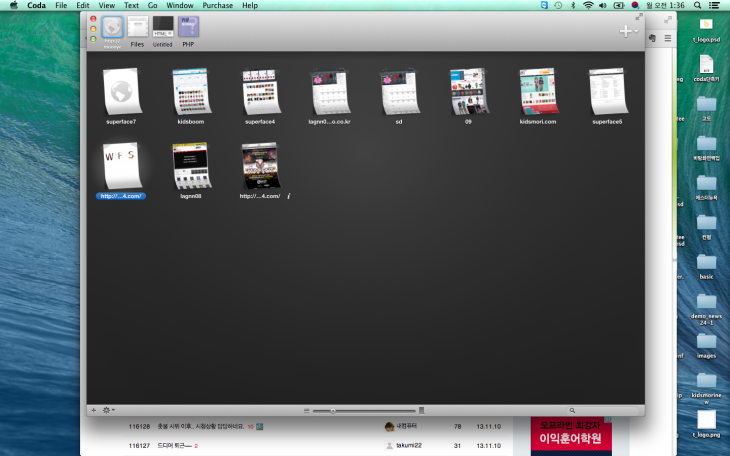Viewport: 730px width, 456px height.
Task: Switch to the Untitled document tab
Action: coord(162,28)
